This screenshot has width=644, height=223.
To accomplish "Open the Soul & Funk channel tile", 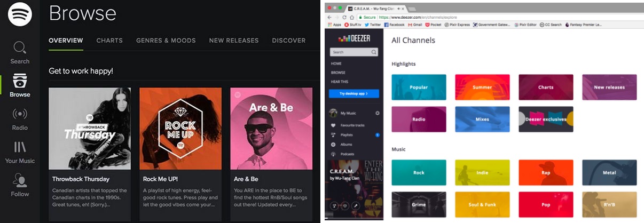I will click(x=482, y=204).
